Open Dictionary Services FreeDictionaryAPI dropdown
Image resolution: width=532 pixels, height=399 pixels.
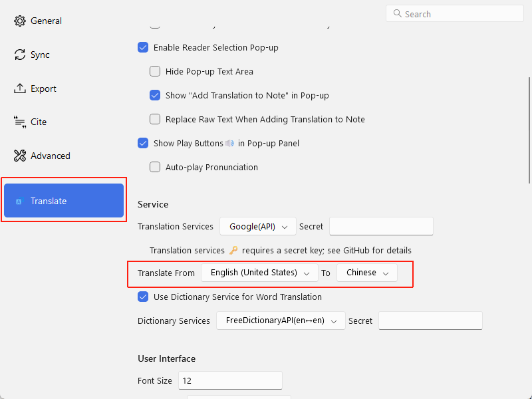281,321
